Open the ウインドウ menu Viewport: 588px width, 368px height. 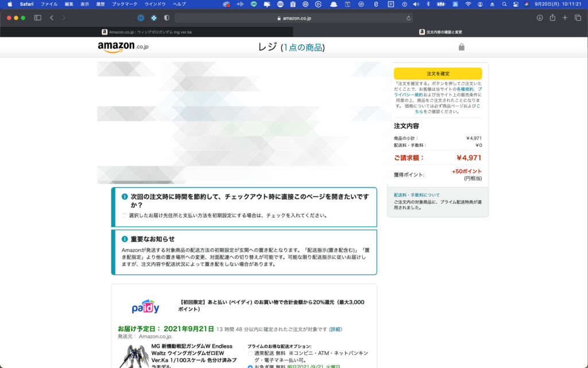155,4
